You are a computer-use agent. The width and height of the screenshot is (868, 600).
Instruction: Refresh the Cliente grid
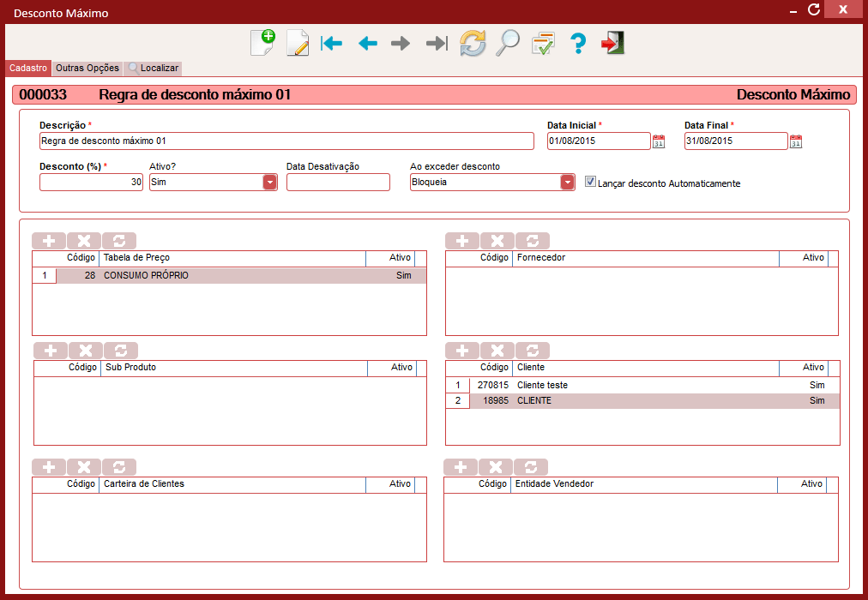533,351
